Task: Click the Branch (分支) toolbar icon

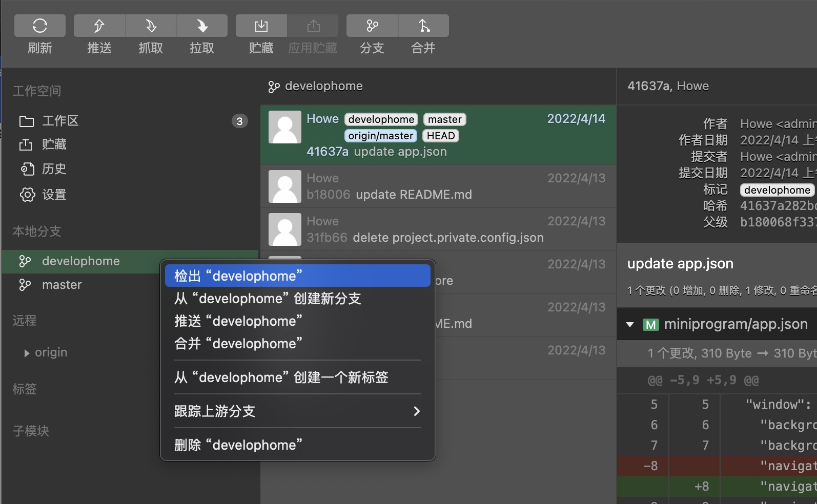Action: pyautogui.click(x=372, y=26)
